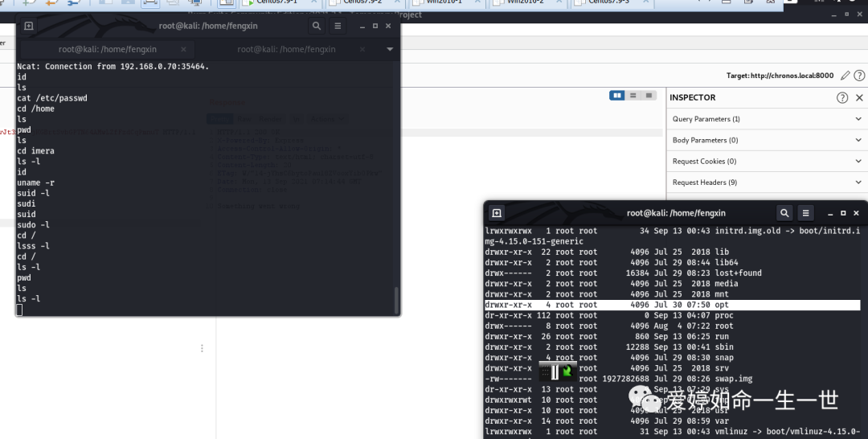Expand Request Headers (9) section
Image resolution: width=868 pixels, height=439 pixels.
point(767,183)
